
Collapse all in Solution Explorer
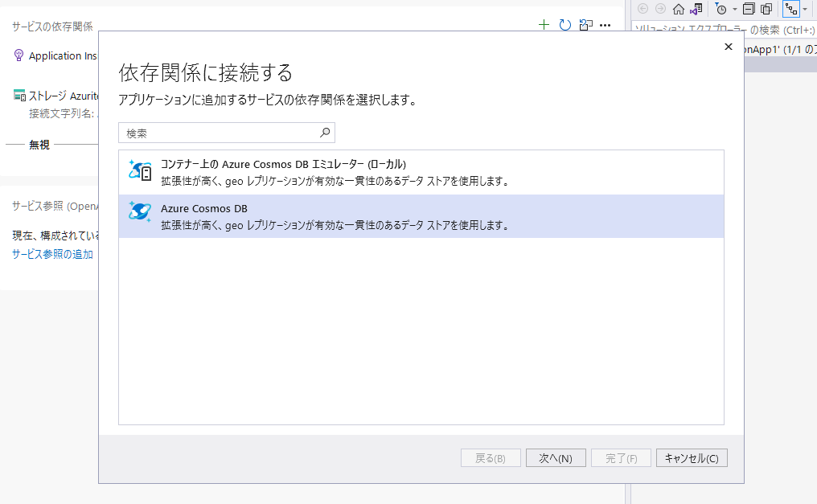(749, 9)
